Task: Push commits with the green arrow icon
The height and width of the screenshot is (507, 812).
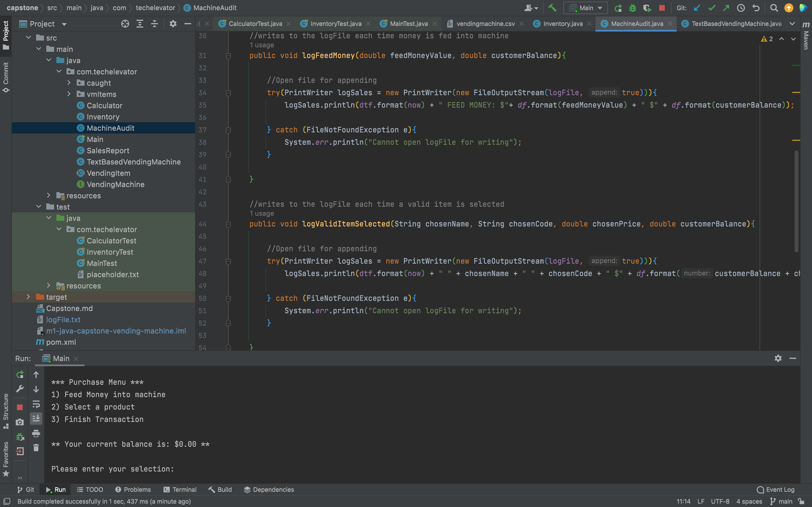Action: click(x=726, y=8)
